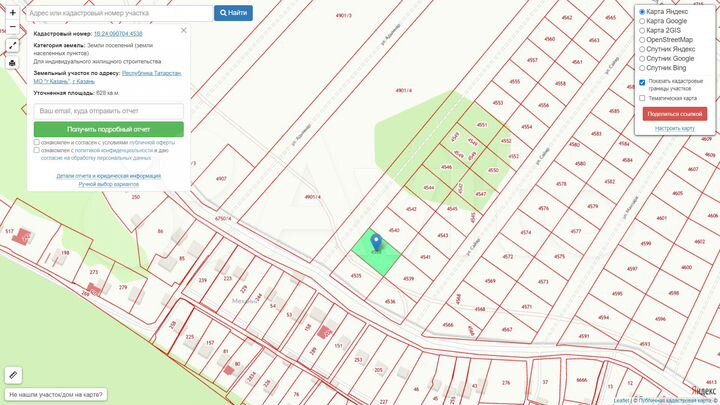720x405 pixels.
Task: Click the blue location pin marker
Action: click(376, 242)
